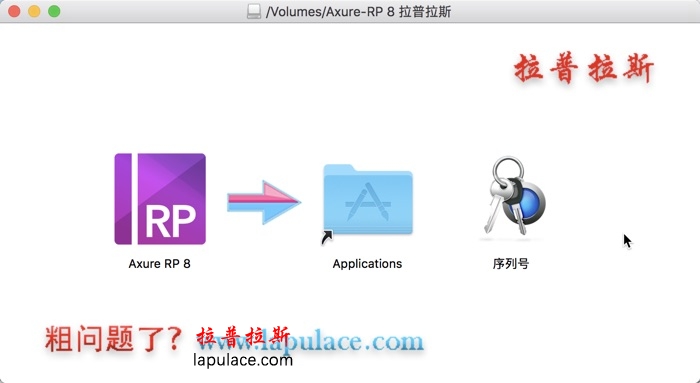Click the pink and blue arrow graphic
The image size is (700, 383).
tap(264, 202)
